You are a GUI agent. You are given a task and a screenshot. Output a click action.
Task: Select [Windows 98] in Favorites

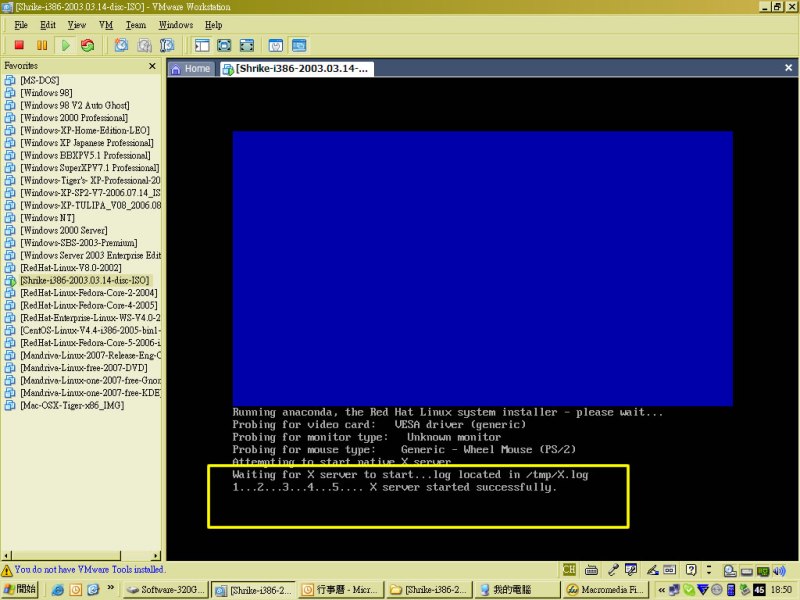(x=46, y=93)
